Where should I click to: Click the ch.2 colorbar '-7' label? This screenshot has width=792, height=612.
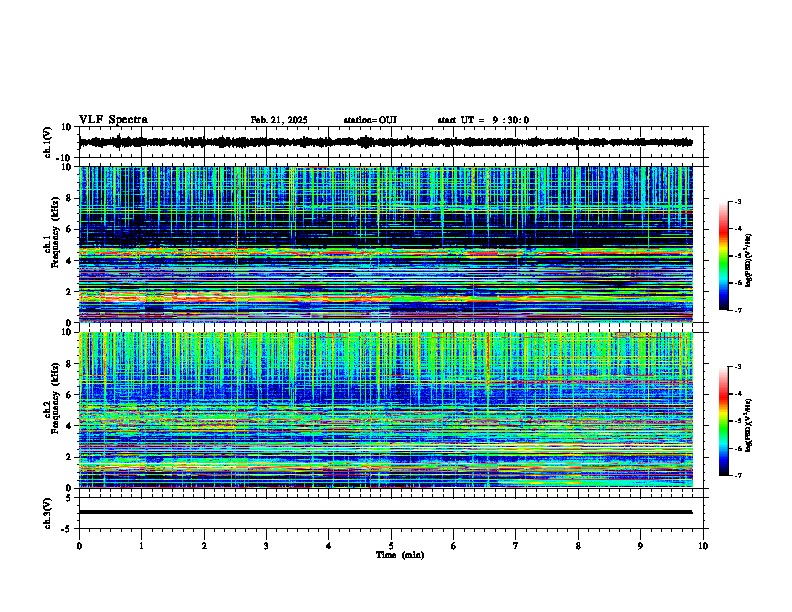(737, 476)
